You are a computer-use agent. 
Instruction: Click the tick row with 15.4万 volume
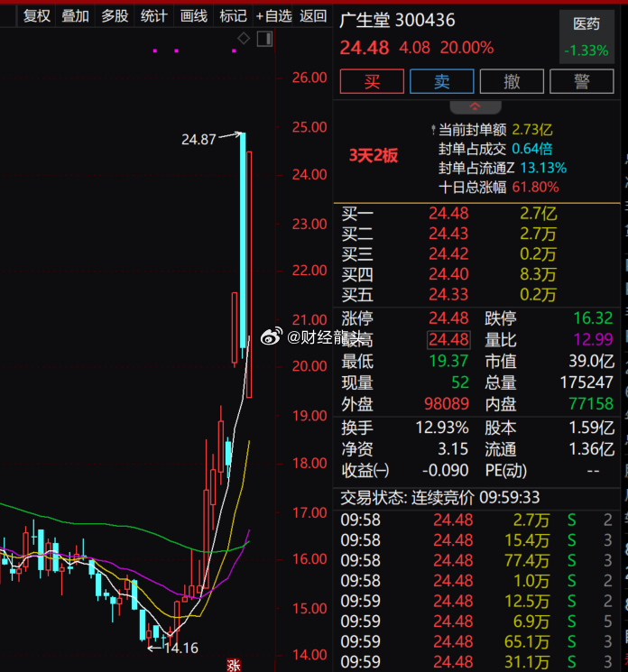coord(476,540)
